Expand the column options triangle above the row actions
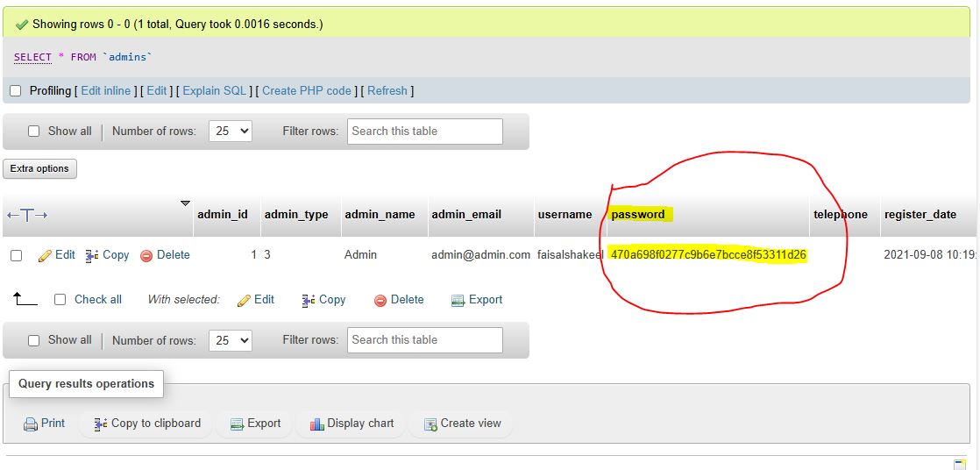Image resolution: width=980 pixels, height=470 pixels. tap(185, 203)
